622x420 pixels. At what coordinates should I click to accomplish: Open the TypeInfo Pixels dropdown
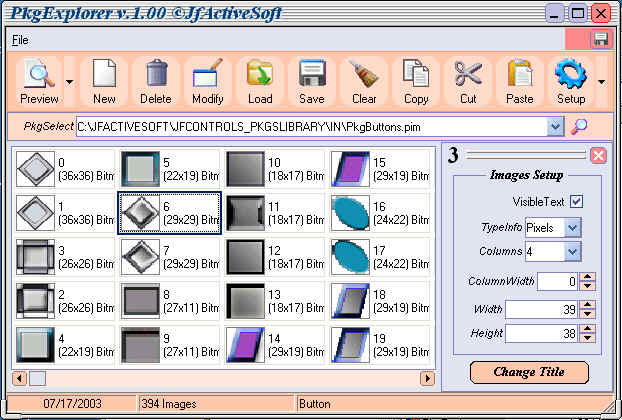click(x=572, y=228)
